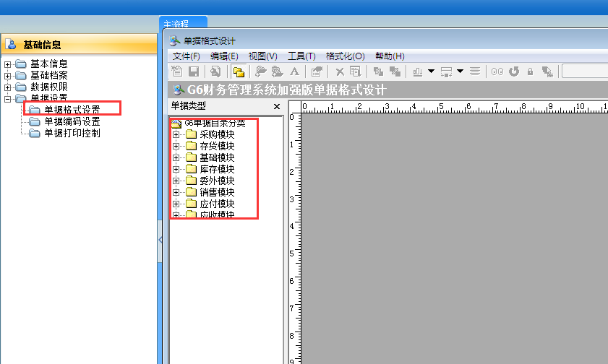Expand the 基本信息 folder node
Screen dimensions: 608x364
point(8,64)
